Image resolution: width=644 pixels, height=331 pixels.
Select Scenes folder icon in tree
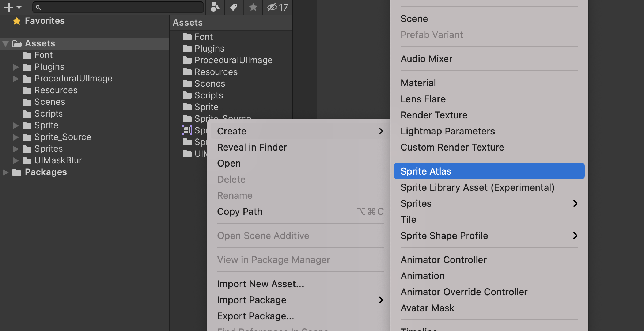coord(27,102)
